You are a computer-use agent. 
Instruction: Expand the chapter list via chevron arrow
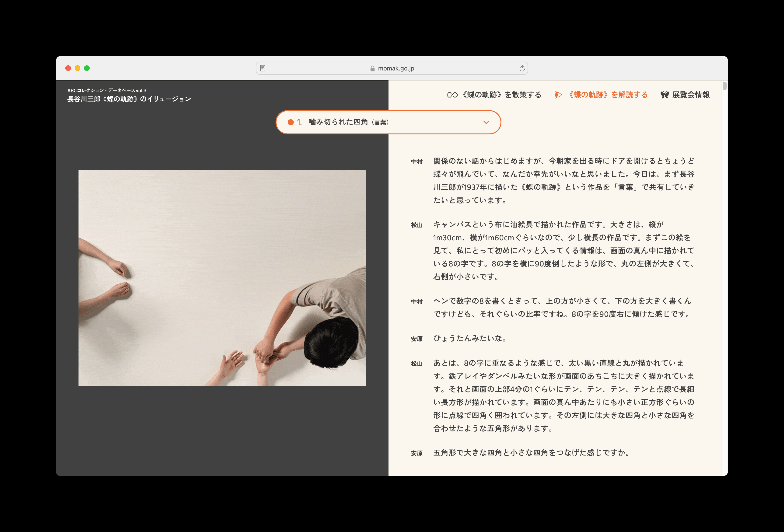(486, 122)
